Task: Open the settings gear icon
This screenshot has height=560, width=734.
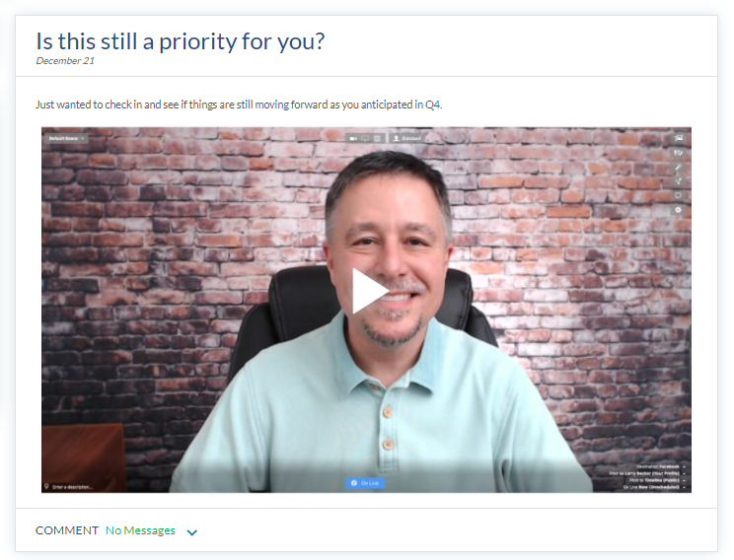Action: 679,210
